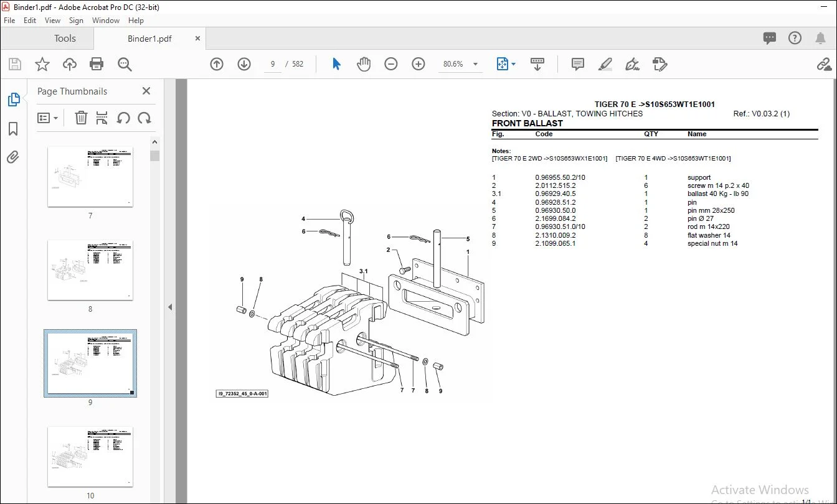Image resolution: width=837 pixels, height=504 pixels.
Task: Click the FRONT BALLAST heading text
Action: pos(527,123)
